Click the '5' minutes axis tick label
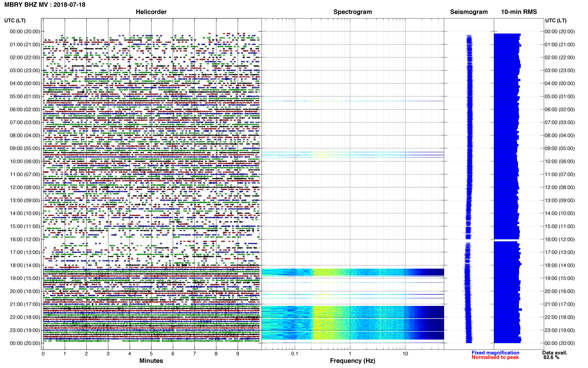The width and height of the screenshot is (588, 368). pos(151,354)
